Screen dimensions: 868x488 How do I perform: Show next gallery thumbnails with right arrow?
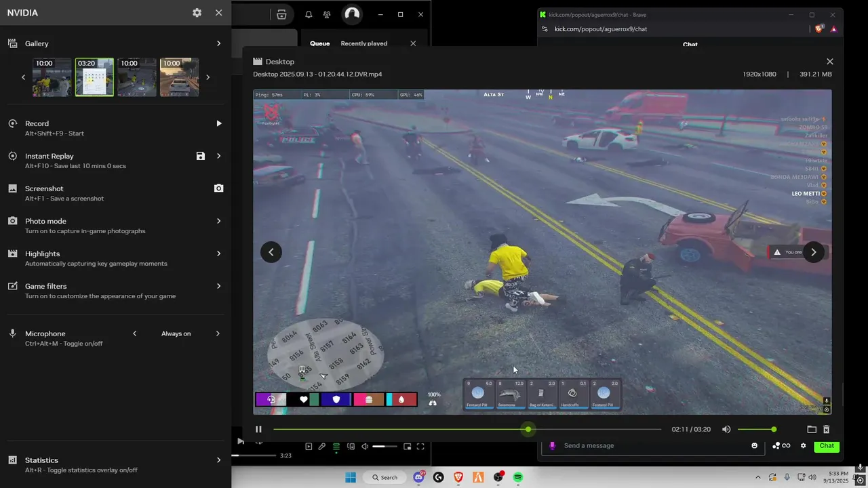208,77
